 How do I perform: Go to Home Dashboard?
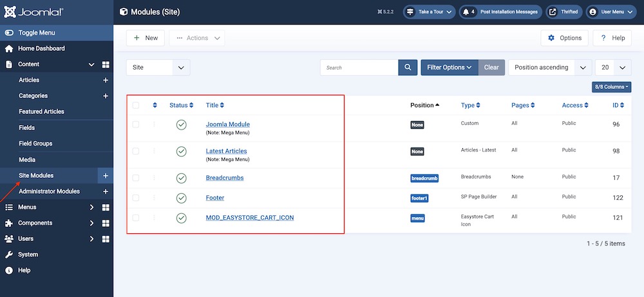coord(41,48)
